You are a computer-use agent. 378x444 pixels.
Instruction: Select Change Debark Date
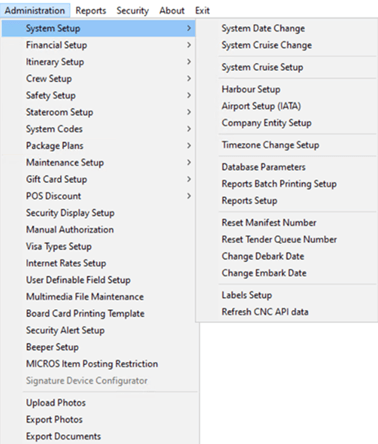(287, 256)
